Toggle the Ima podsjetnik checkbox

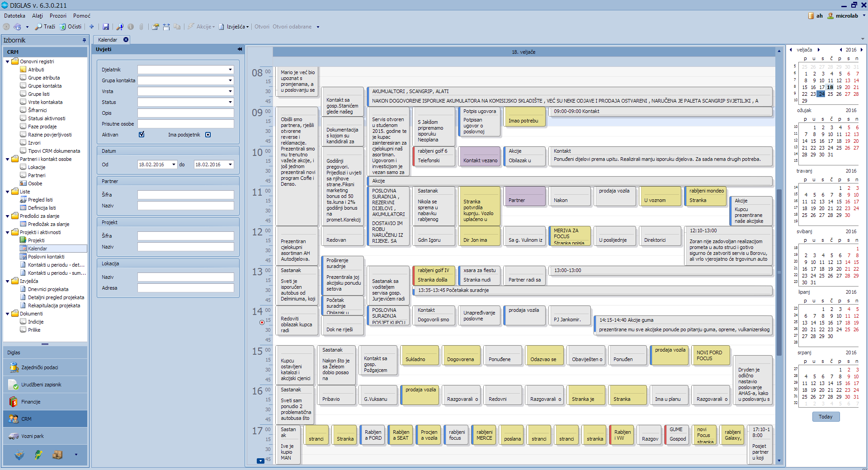[x=208, y=135]
